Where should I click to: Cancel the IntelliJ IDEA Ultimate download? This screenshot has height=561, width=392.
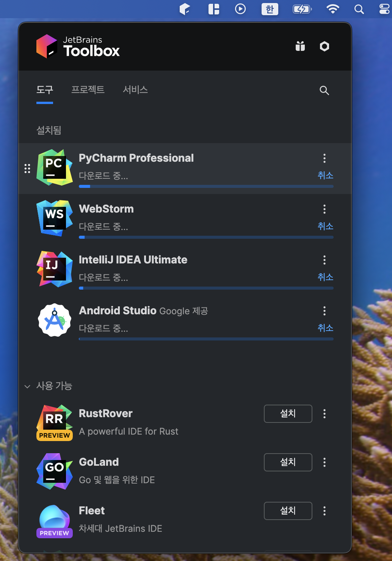click(x=325, y=277)
